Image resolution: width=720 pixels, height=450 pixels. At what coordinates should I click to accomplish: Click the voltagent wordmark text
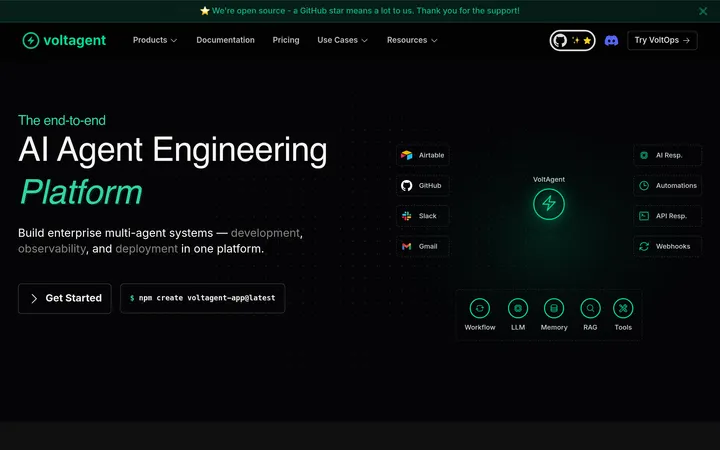point(74,40)
